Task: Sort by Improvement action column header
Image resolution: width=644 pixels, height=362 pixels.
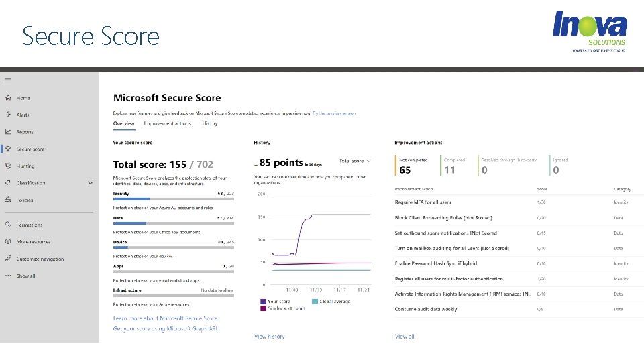Action: coord(414,189)
